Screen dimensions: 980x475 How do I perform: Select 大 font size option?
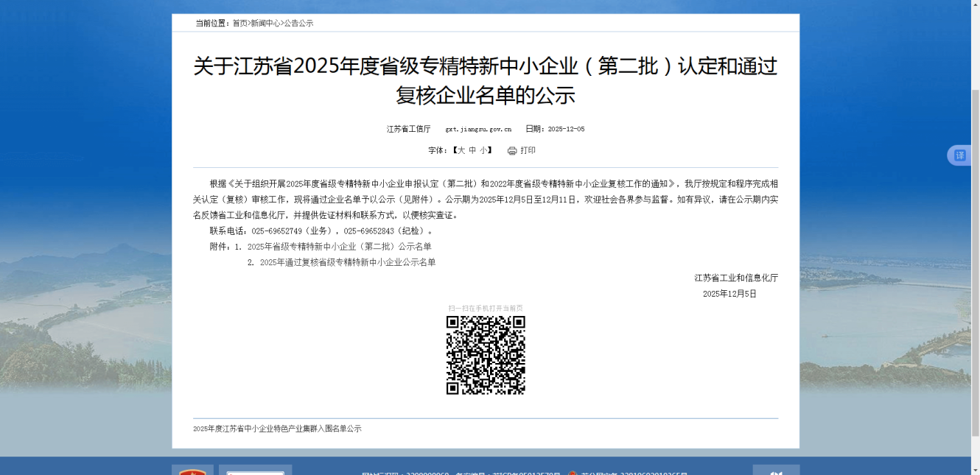(x=461, y=150)
